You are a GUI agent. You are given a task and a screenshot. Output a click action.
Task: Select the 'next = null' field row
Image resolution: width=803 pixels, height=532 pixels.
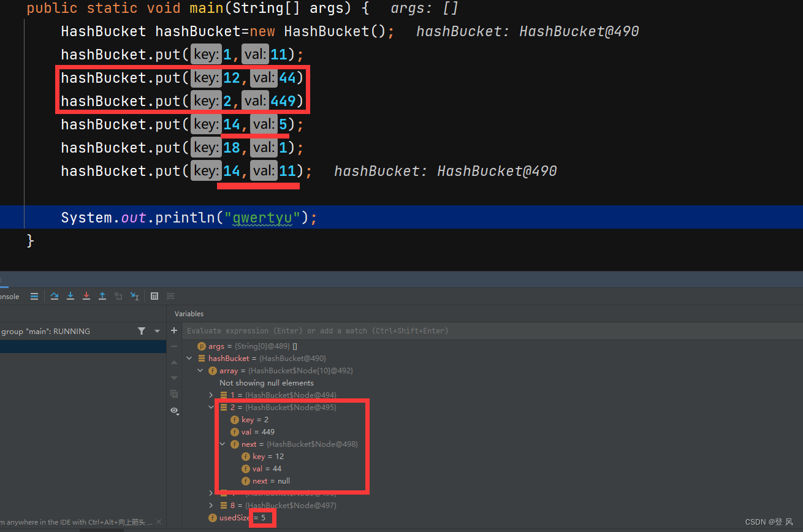point(493,481)
